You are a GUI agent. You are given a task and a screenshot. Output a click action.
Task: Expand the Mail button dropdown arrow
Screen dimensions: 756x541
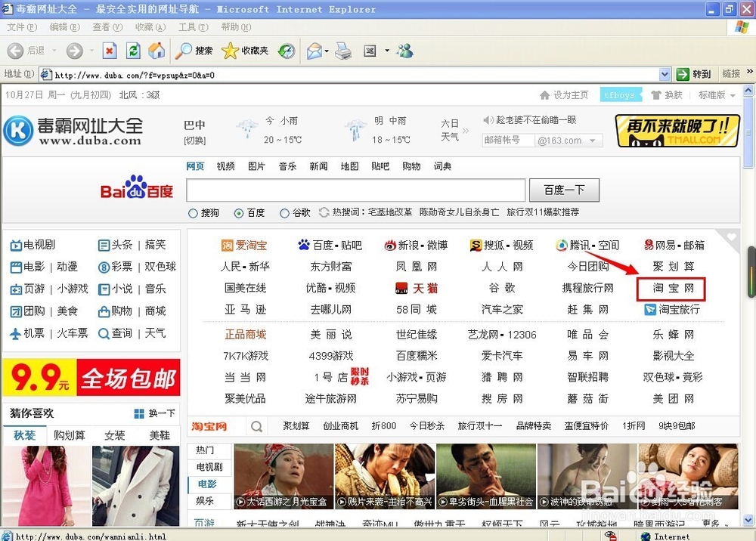327,51
